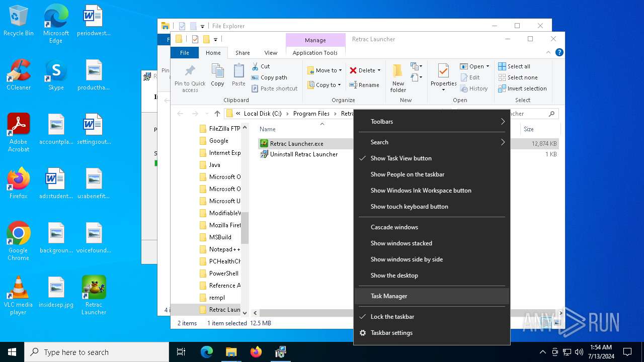The image size is (644, 362).
Task: Click Firefox icon on taskbar
Action: [x=256, y=352]
